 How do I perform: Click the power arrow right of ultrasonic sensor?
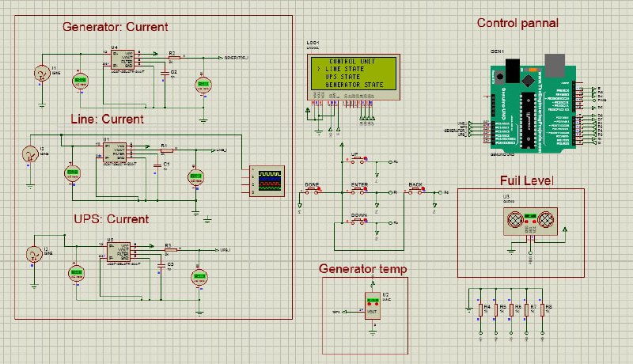coord(565,229)
